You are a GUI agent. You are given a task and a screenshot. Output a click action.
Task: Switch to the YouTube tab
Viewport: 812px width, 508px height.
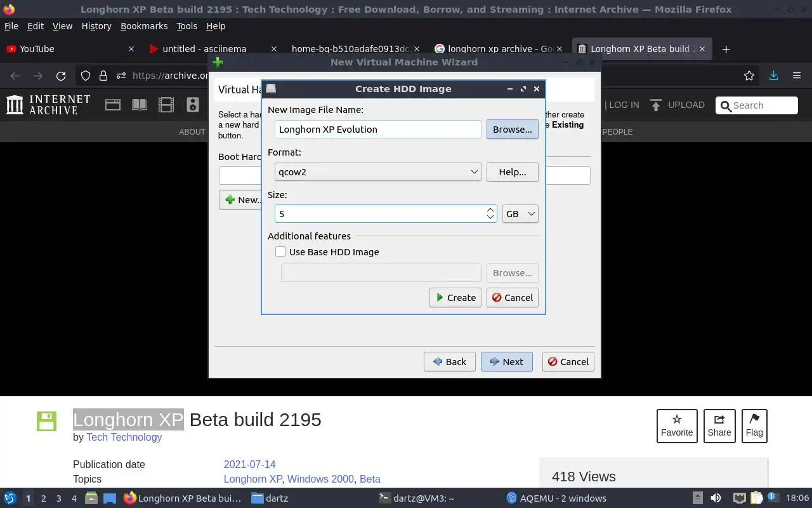tap(70, 49)
